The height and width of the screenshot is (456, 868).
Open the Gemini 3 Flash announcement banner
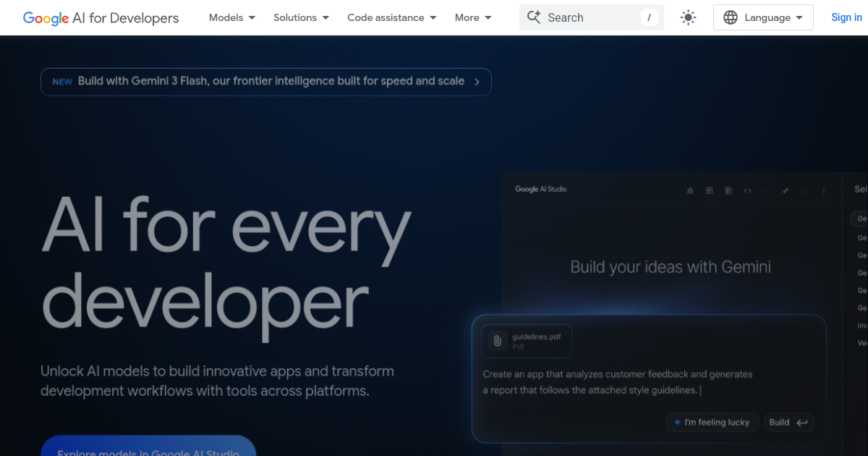click(266, 82)
